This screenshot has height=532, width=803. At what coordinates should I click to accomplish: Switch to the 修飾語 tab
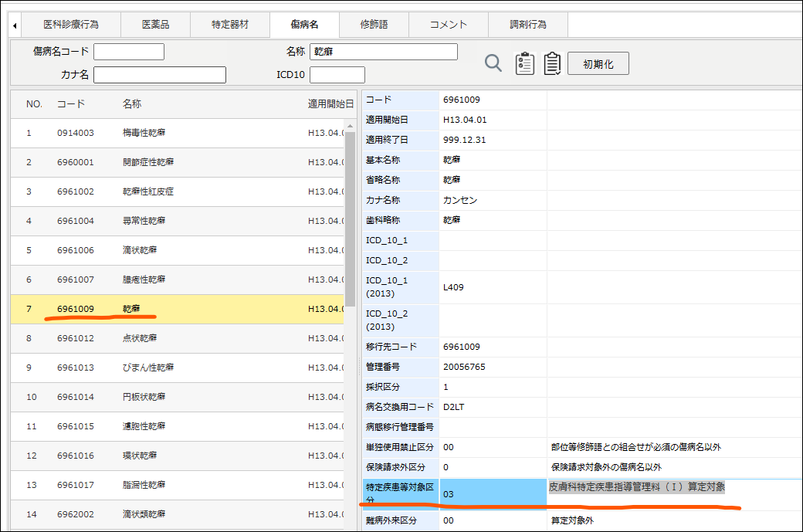pyautogui.click(x=374, y=25)
